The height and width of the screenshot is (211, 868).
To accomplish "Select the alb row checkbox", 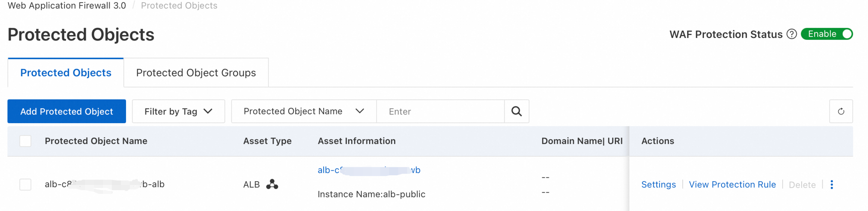I will pyautogui.click(x=25, y=184).
